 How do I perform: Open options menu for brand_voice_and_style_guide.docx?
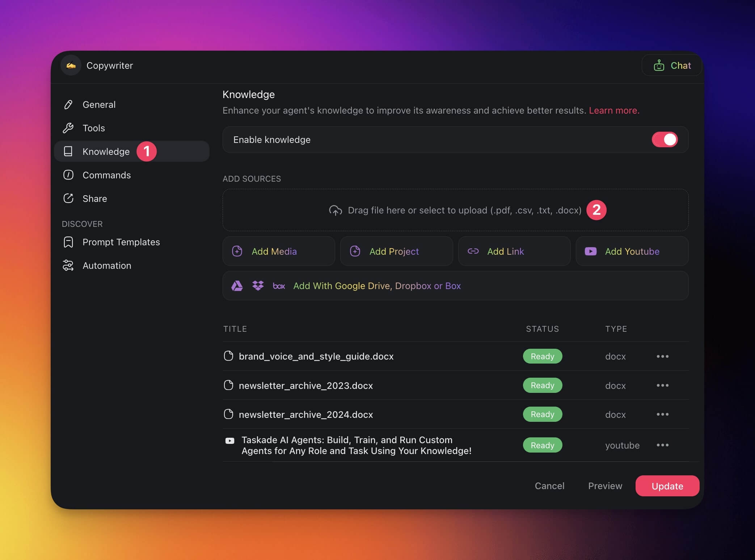[662, 356]
